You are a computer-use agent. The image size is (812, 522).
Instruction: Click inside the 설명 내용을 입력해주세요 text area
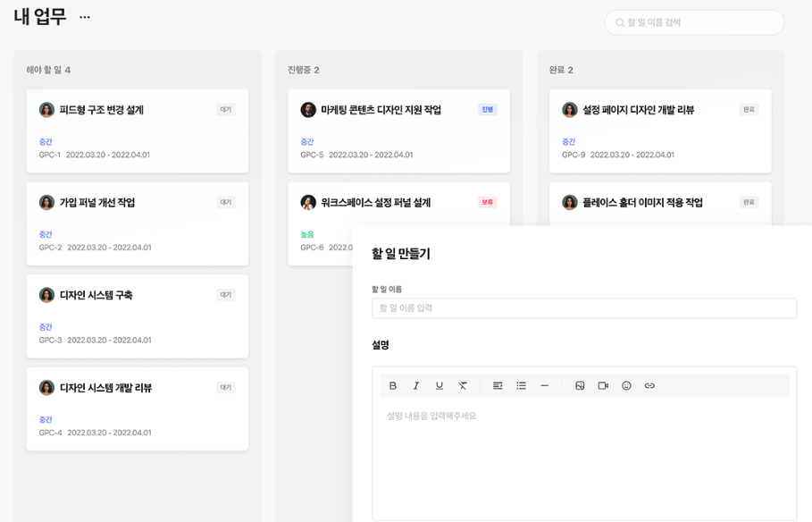[584, 456]
